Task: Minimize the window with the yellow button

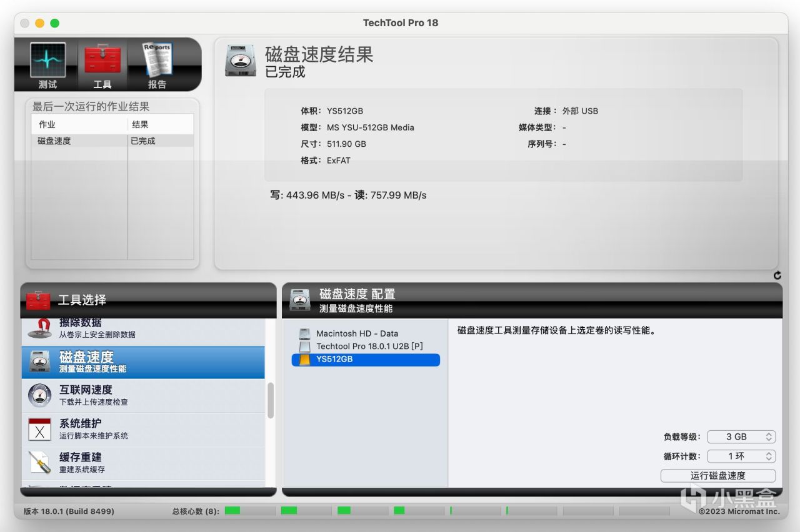Action: [x=39, y=23]
